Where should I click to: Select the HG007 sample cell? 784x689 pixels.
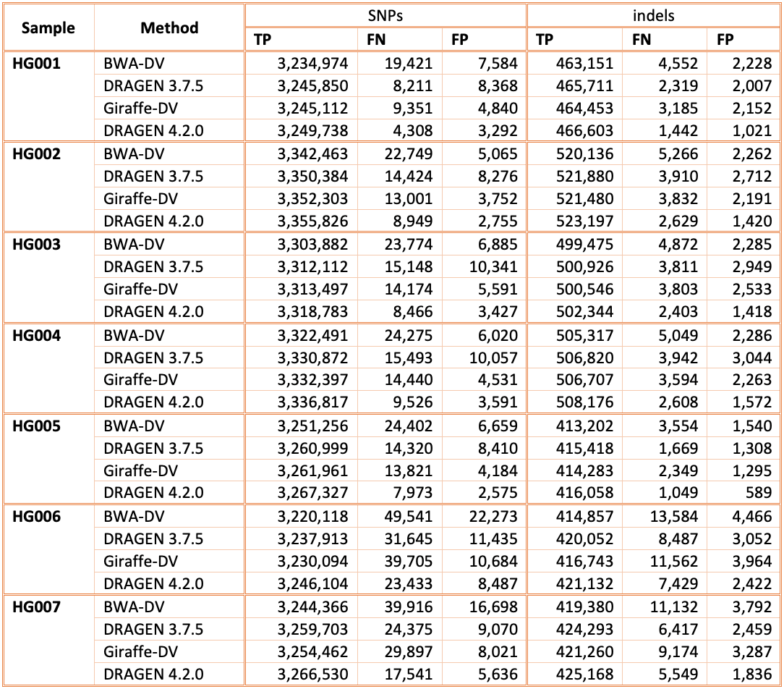36,606
